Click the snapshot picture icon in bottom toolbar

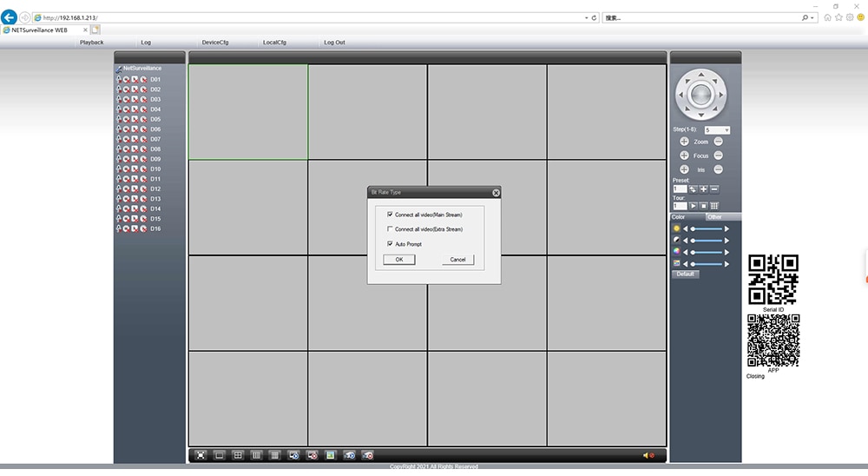(x=331, y=455)
